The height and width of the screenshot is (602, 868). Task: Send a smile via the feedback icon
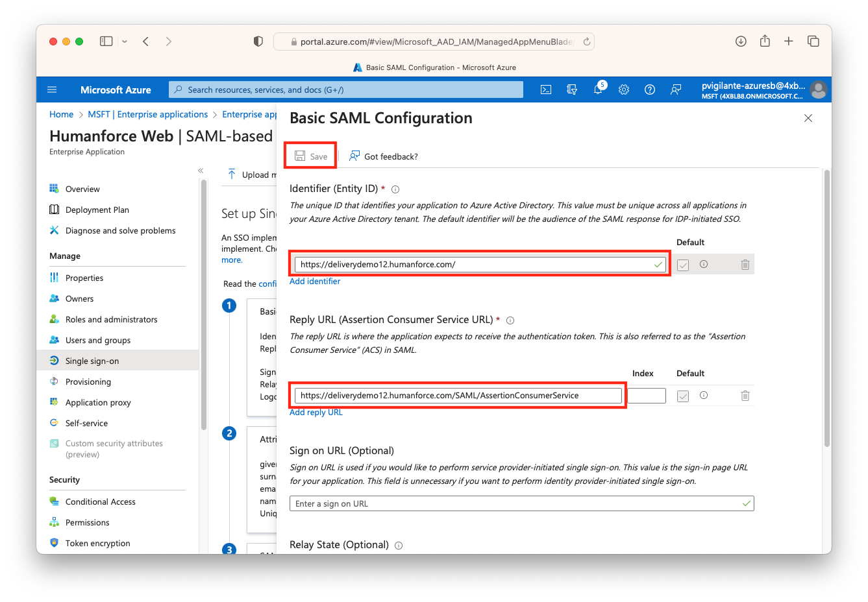coord(676,90)
